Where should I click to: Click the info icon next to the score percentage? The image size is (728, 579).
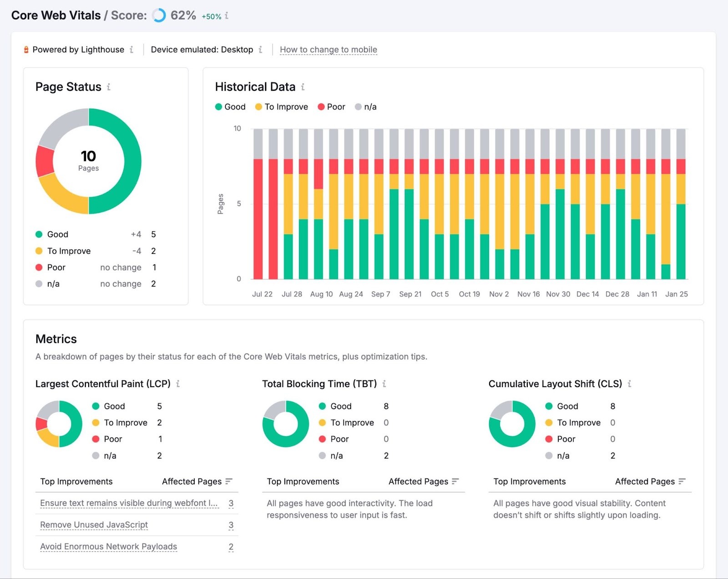[227, 15]
